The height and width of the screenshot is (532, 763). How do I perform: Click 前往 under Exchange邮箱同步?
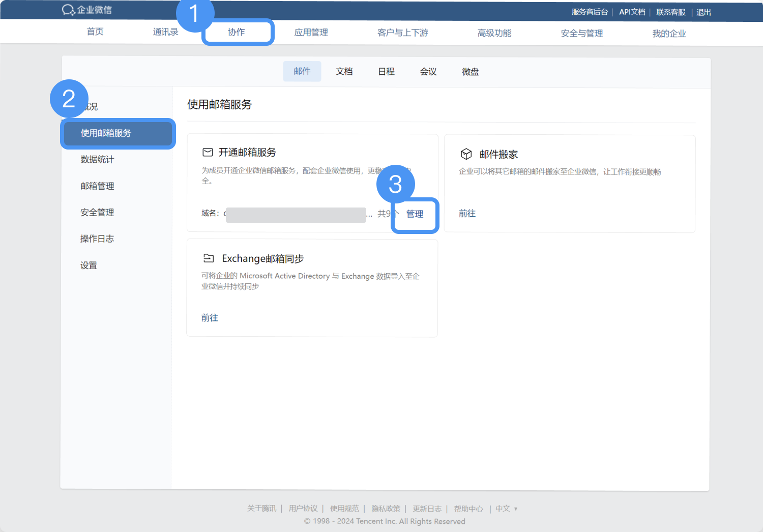210,318
